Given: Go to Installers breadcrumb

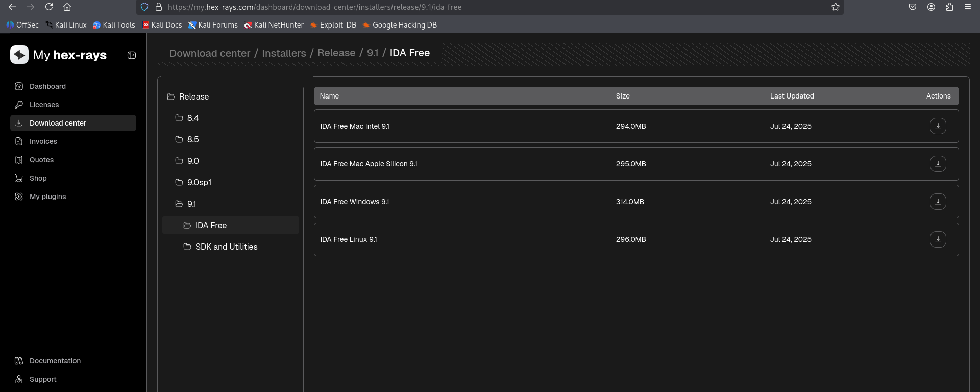Looking at the screenshot, I should tap(284, 53).
